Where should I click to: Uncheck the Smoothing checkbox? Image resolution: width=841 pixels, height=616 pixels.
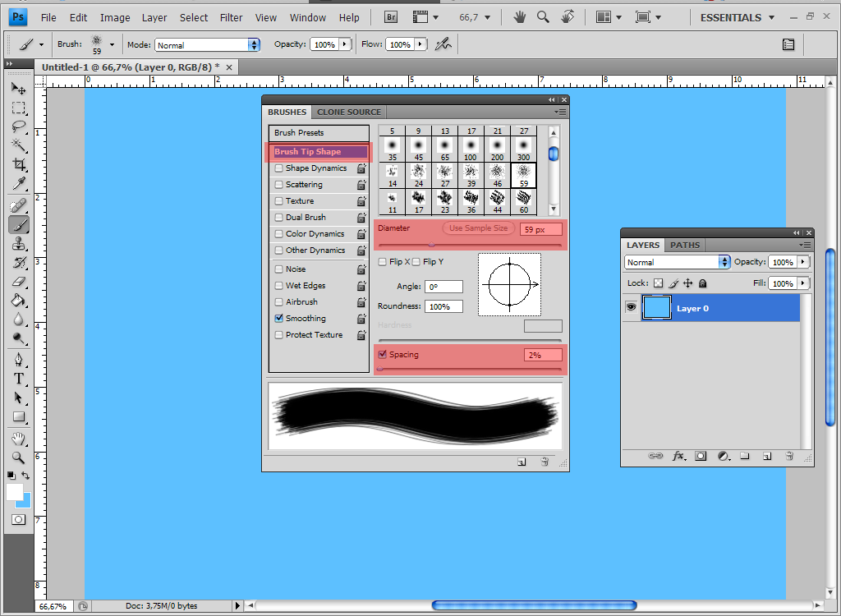click(x=279, y=318)
